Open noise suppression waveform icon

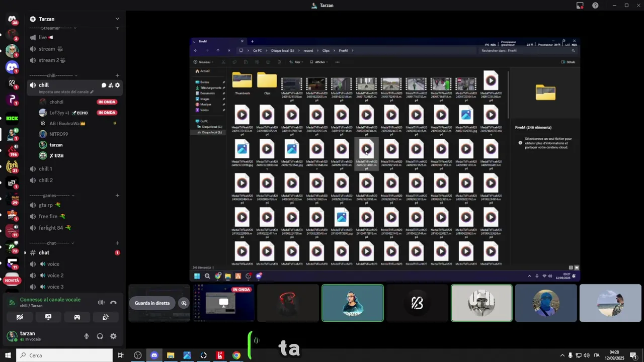(101, 302)
